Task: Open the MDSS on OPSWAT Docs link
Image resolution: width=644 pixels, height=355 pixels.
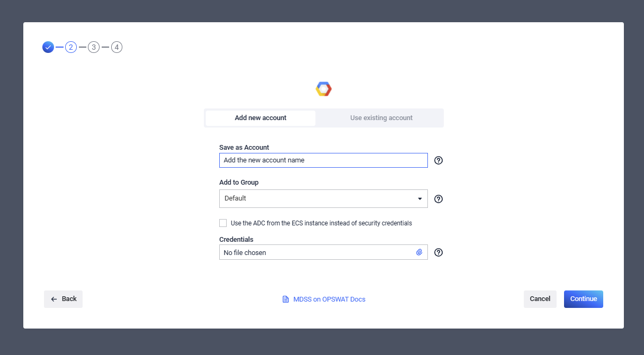Action: tap(324, 299)
